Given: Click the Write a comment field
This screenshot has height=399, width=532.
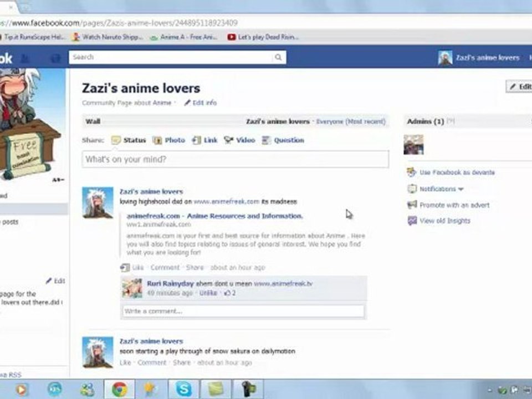Looking at the screenshot, I should (243, 311).
